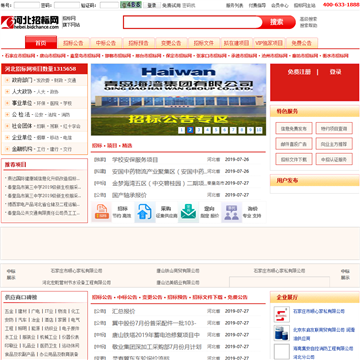Go to banner slide 1
The image size is (360, 360).
(181, 130)
